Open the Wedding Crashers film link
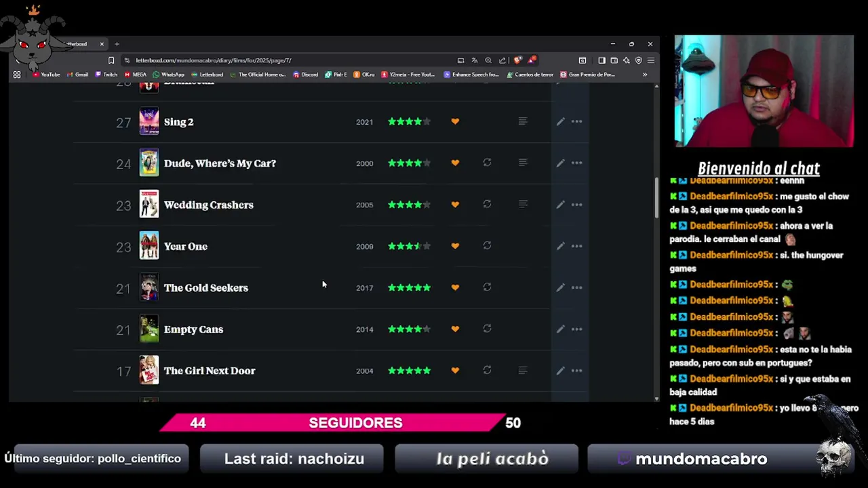The height and width of the screenshot is (488, 868). pos(208,205)
